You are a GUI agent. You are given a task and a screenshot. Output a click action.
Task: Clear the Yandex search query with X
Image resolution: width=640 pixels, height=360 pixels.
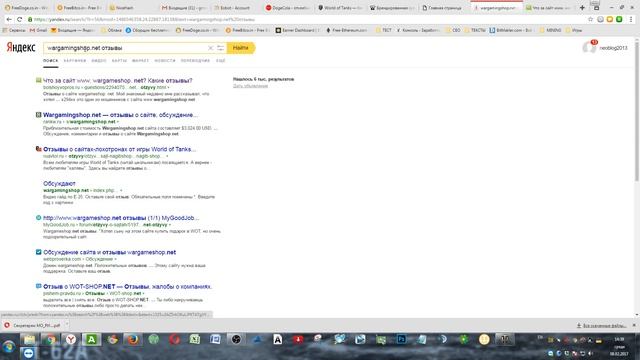tap(211, 48)
